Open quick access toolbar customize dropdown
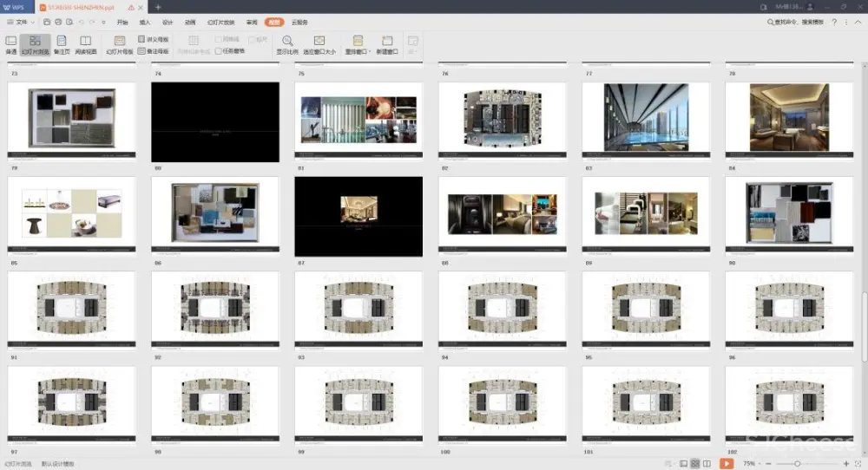 pyautogui.click(x=103, y=23)
